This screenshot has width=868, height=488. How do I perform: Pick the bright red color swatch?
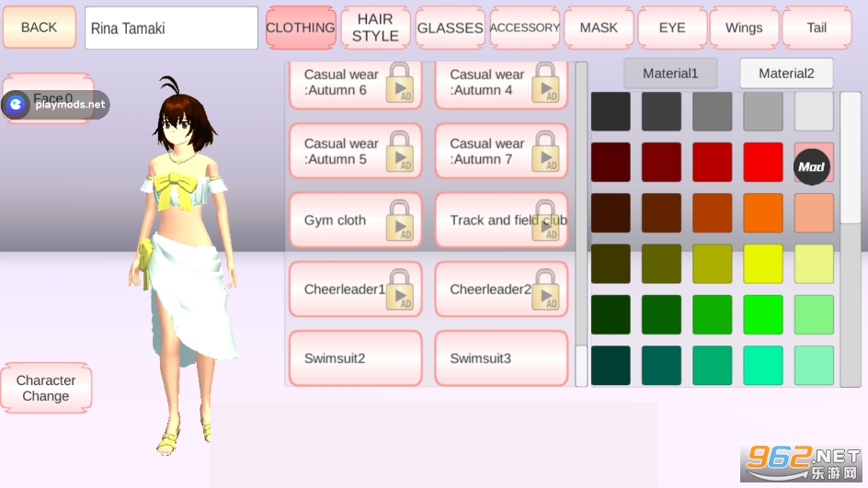(x=763, y=163)
